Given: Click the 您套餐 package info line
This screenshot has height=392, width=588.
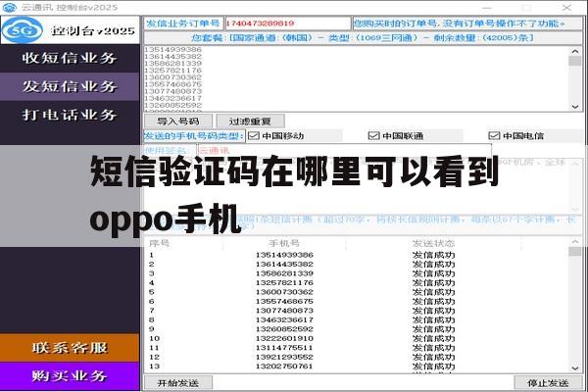Looking at the screenshot, I should (363, 38).
